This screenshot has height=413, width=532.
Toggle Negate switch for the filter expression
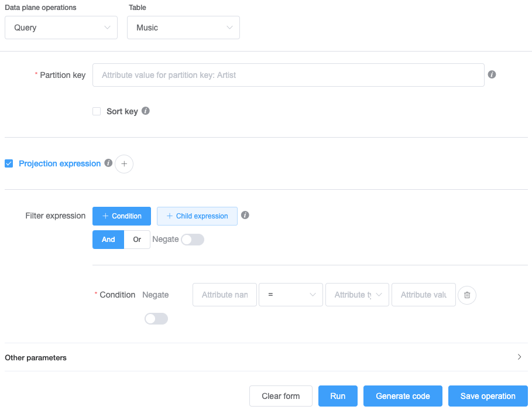coord(193,240)
